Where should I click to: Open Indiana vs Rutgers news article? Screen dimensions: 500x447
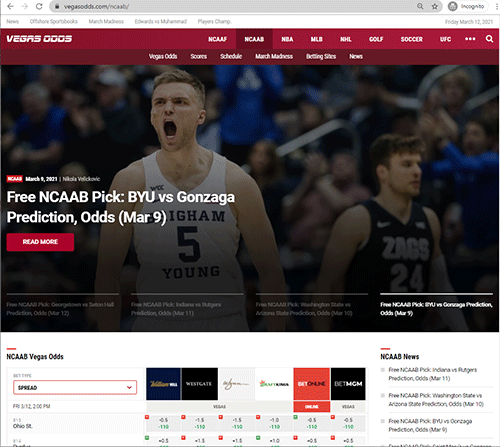pos(432,374)
